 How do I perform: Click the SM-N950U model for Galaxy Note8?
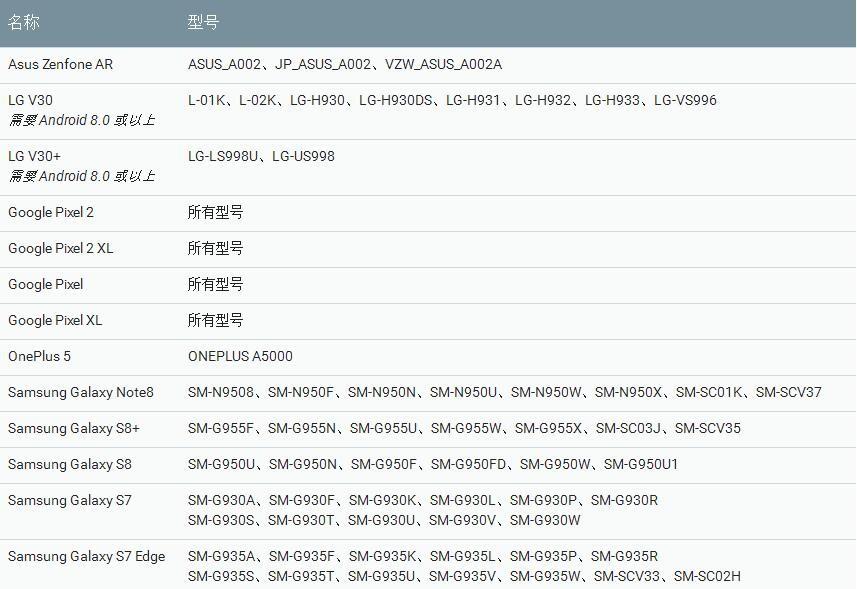[x=465, y=392]
